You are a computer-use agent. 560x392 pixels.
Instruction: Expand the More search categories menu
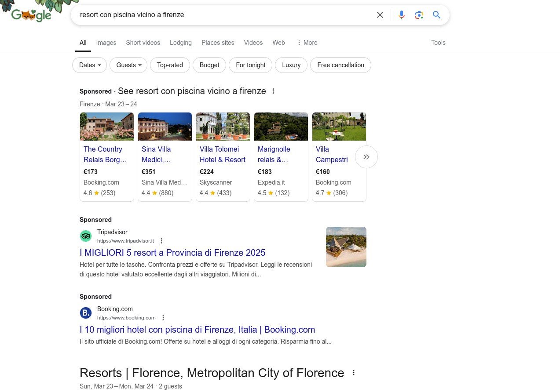(307, 43)
